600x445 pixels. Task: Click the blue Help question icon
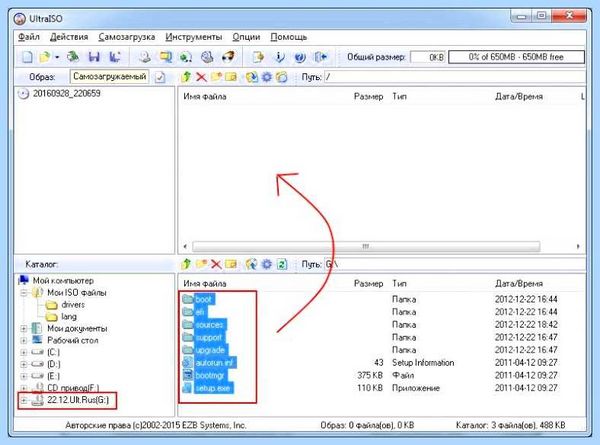[300, 57]
